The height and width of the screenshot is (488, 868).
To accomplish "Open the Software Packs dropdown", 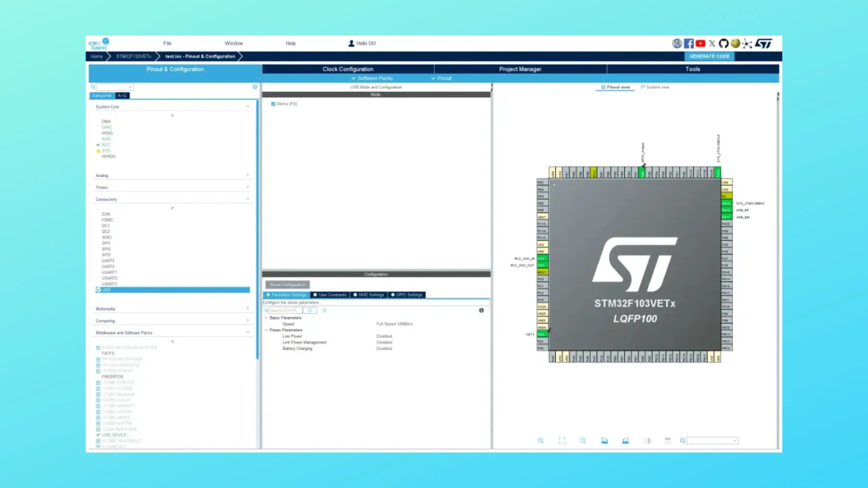I will pos(372,78).
